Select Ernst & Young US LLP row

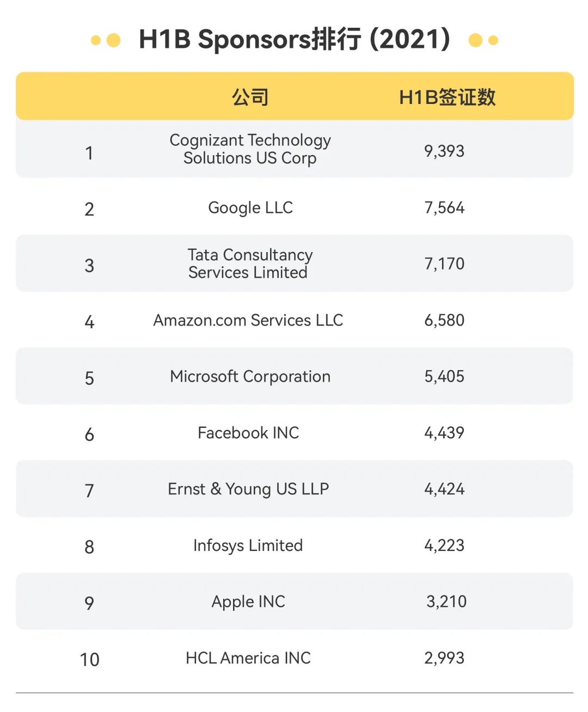295,489
